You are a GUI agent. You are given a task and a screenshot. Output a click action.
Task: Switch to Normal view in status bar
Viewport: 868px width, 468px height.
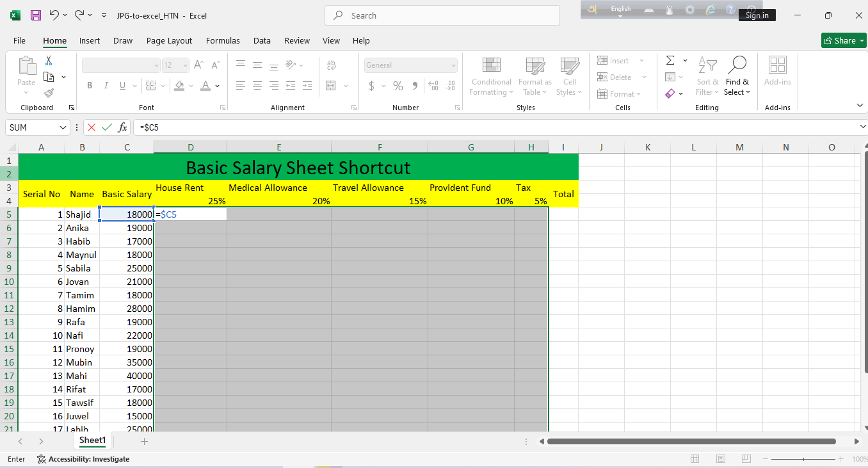tap(695, 459)
